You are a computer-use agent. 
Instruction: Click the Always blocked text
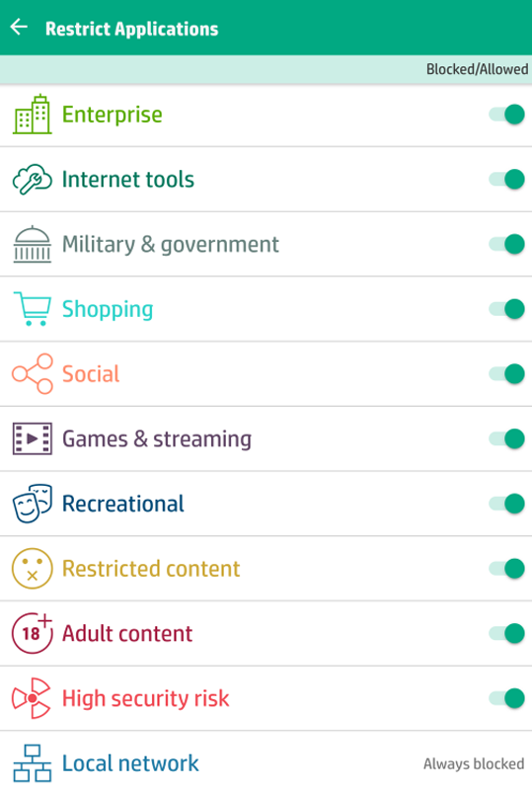point(474,763)
